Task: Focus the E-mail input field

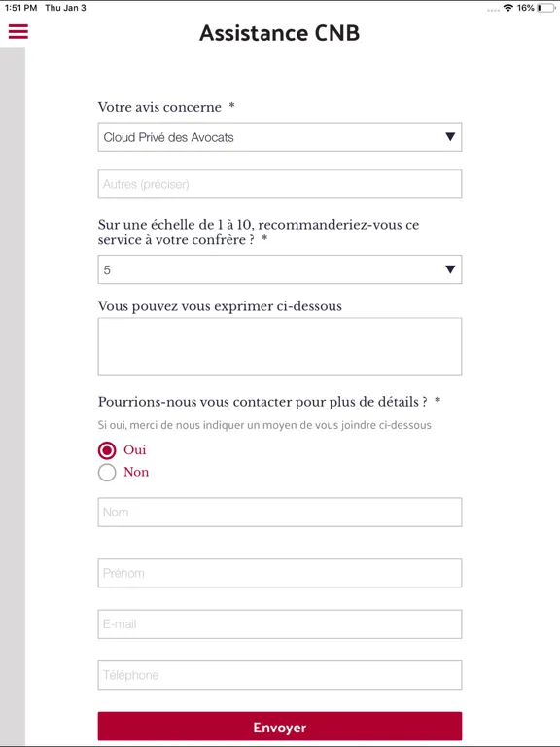Action: click(x=280, y=624)
